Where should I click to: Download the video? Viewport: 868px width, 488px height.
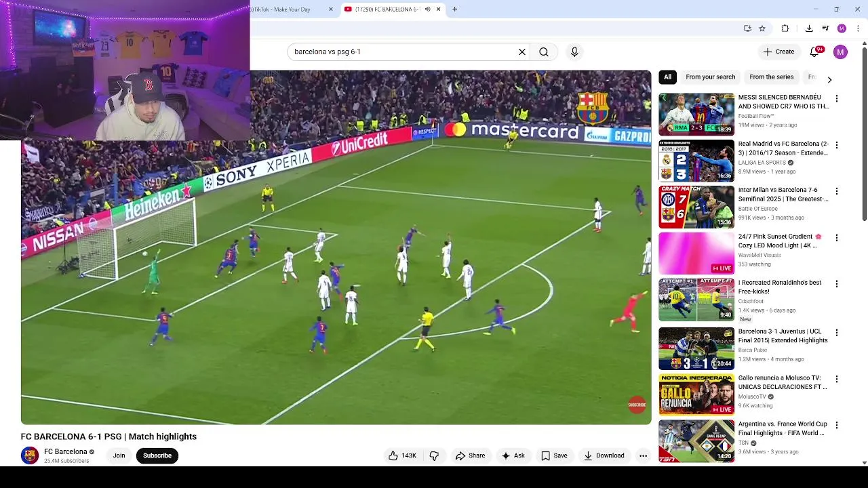click(604, 455)
